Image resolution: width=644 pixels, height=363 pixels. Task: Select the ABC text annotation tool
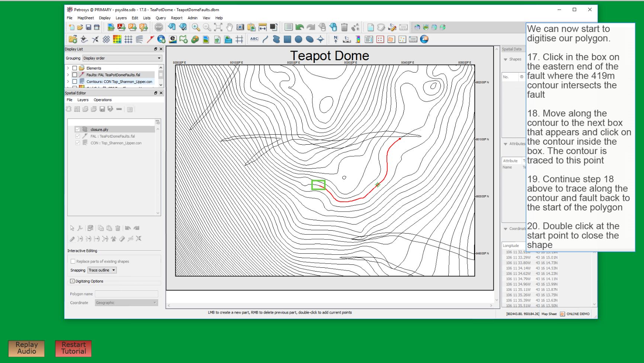click(254, 39)
